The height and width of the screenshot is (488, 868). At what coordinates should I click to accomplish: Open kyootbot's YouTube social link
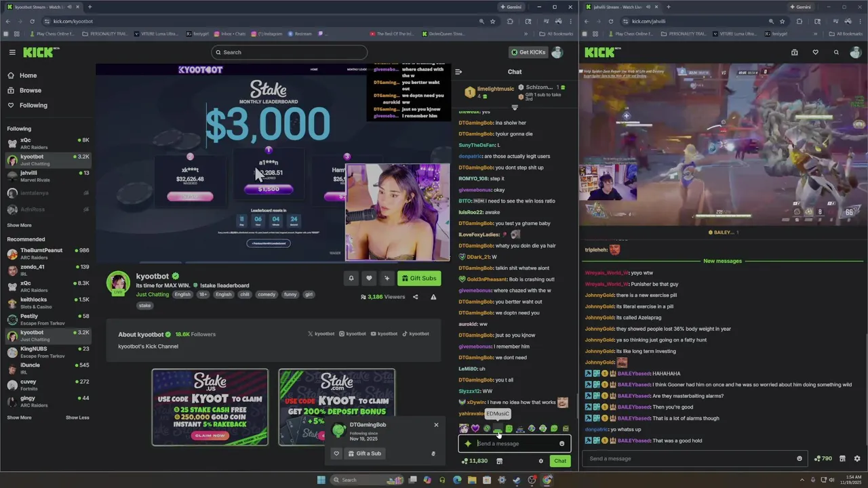(x=384, y=334)
